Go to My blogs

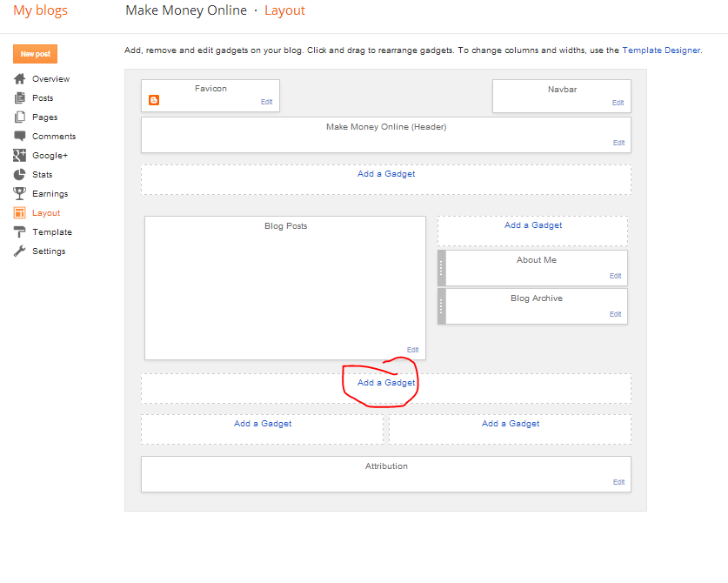pyautogui.click(x=40, y=11)
